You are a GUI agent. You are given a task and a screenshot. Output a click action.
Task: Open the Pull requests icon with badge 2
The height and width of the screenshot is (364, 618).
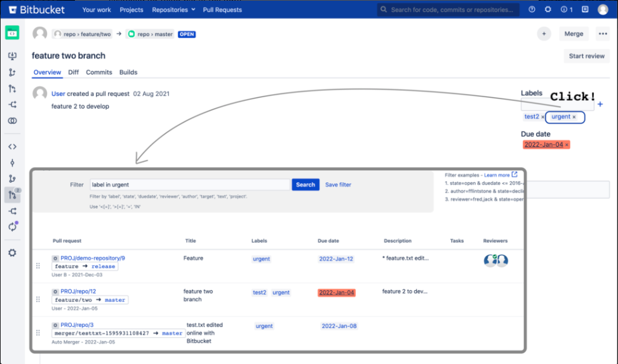[x=12, y=195]
